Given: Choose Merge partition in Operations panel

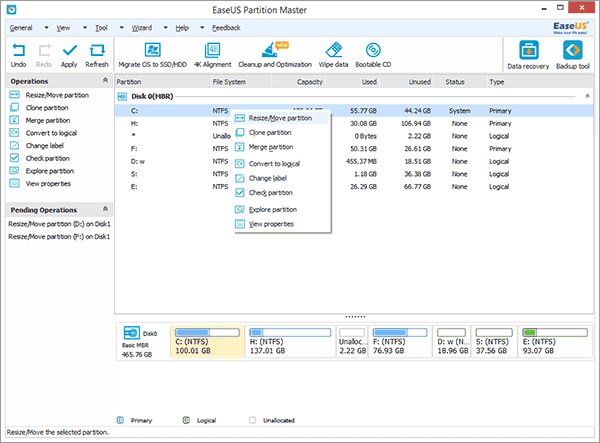Looking at the screenshot, I should click(x=48, y=121).
